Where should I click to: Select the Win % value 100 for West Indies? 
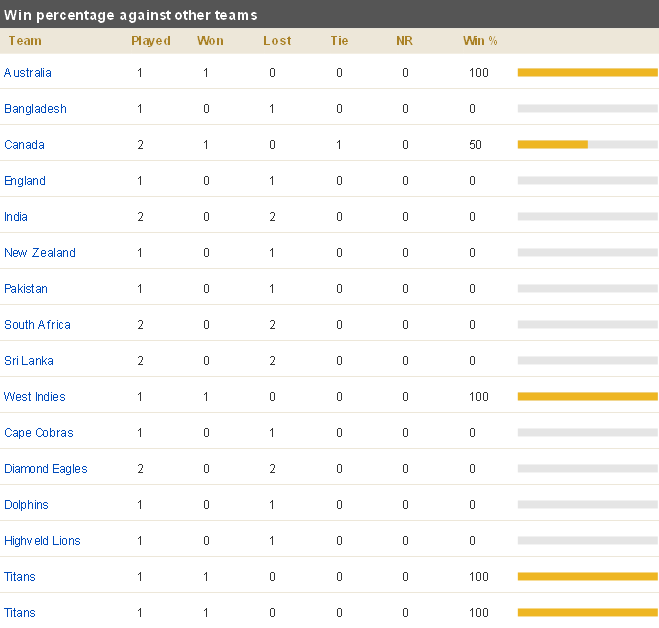pyautogui.click(x=479, y=397)
